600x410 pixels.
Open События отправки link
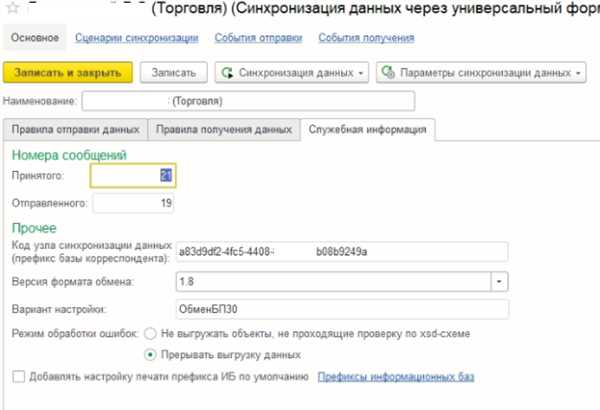[x=258, y=38]
